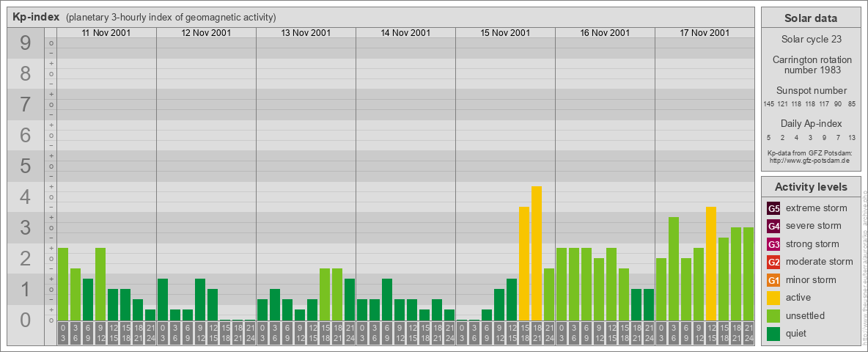868x352 pixels.
Task: Click the G5 extreme storm badge
Action: [x=773, y=209]
